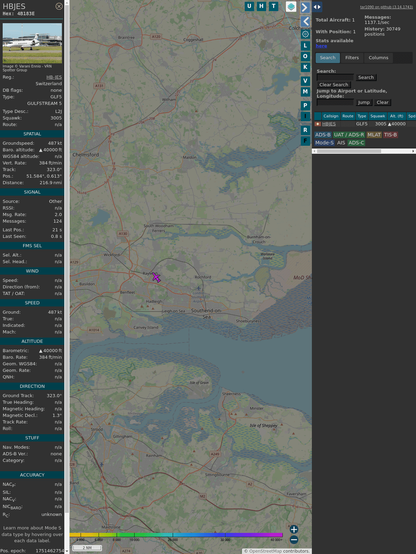Click the U map button

coord(250,6)
